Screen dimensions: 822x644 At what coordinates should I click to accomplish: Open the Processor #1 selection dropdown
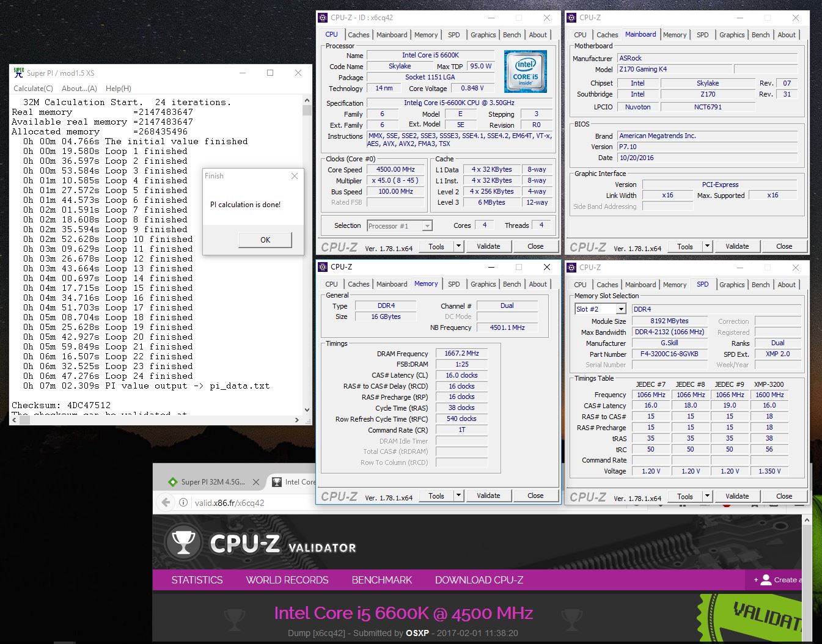point(400,226)
